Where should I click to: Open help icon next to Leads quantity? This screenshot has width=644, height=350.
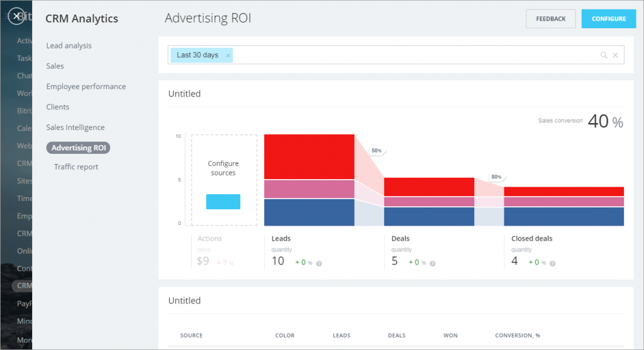click(319, 263)
